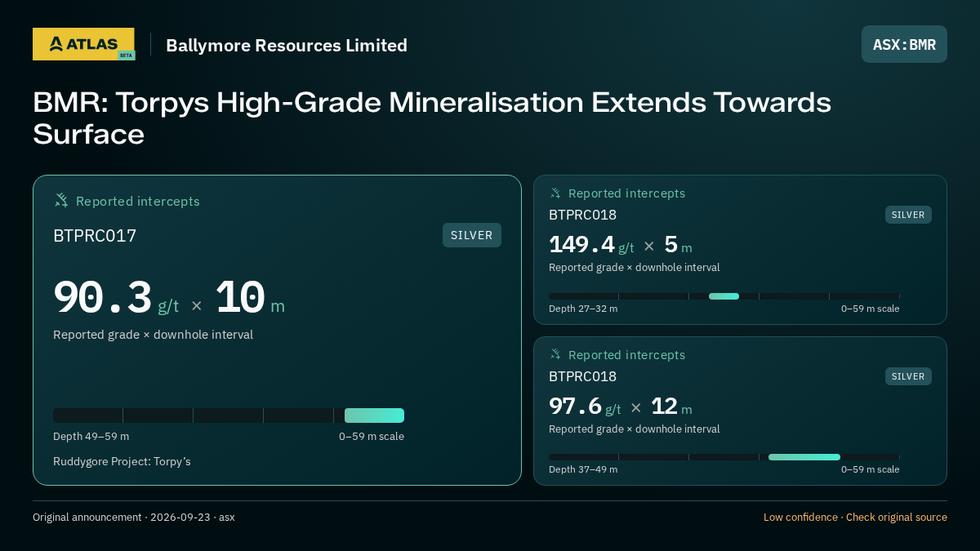Screen dimensions: 980x551
Task: Click the Depth 37–49 m bar highlight
Action: (804, 457)
